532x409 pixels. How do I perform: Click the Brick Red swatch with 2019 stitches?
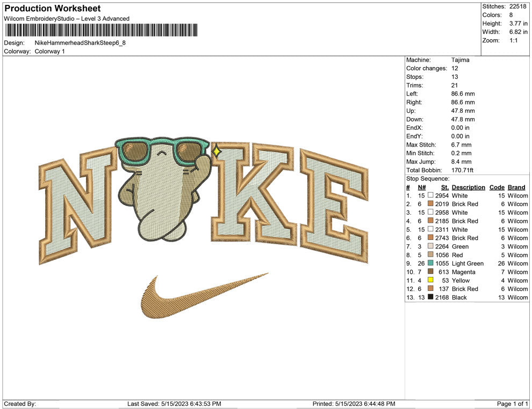430,204
